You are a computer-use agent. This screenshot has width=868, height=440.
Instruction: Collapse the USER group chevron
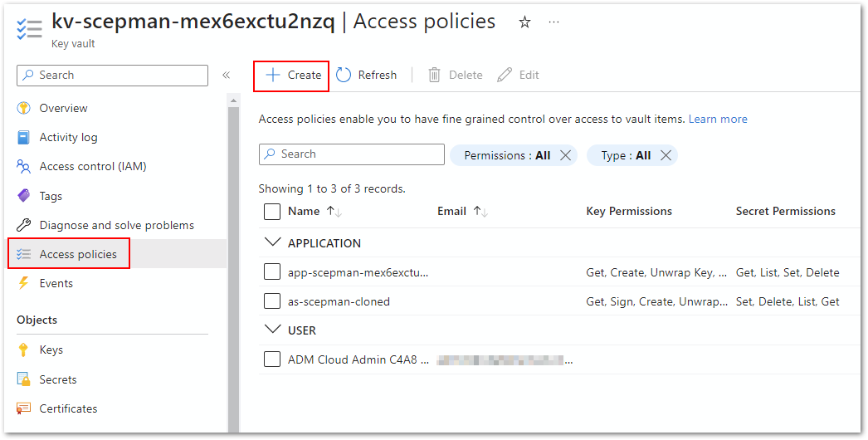click(x=272, y=330)
